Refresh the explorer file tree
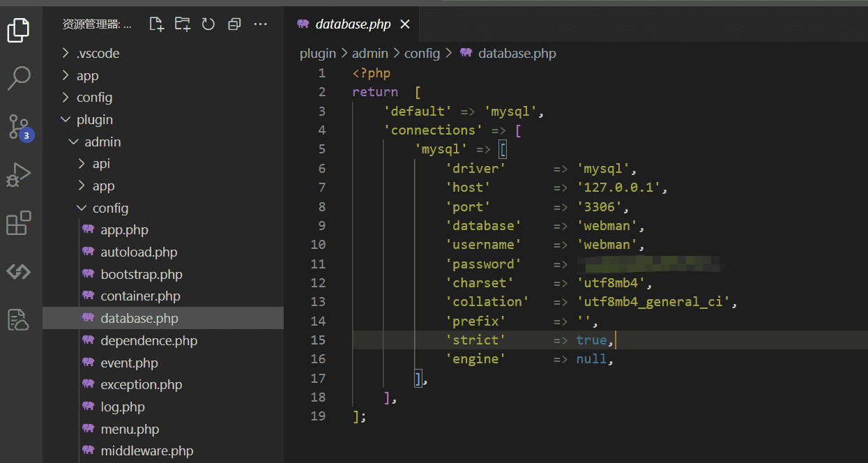 pos(208,24)
